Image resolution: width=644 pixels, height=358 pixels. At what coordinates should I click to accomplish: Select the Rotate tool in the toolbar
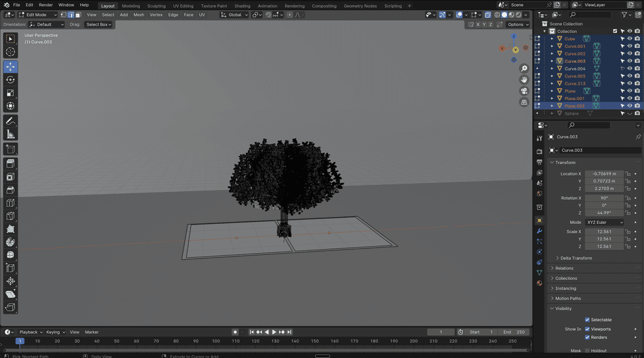(11, 80)
